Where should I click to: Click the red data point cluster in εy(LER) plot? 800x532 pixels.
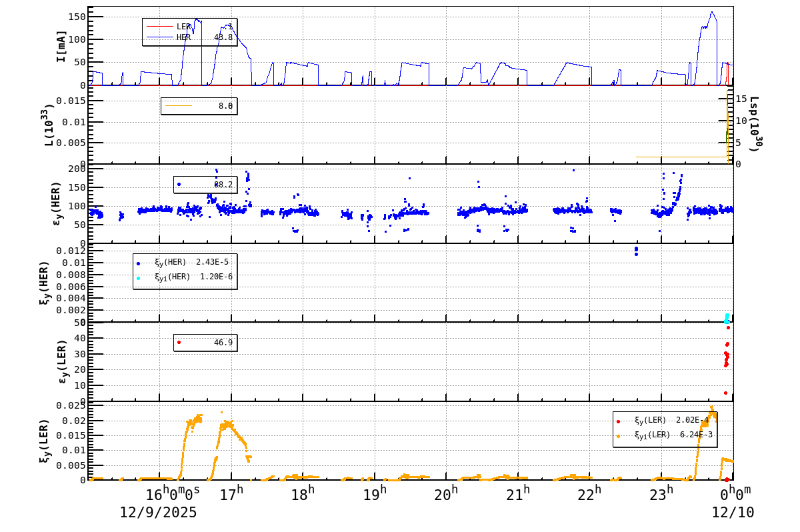(x=727, y=359)
